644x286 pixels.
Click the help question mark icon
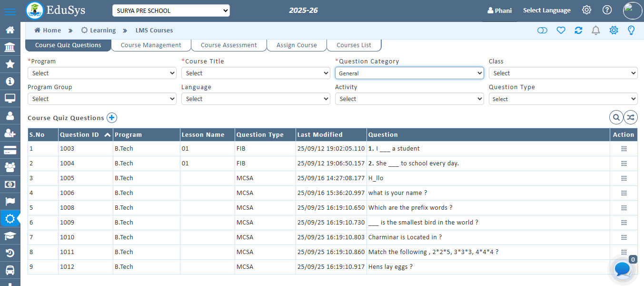tap(607, 10)
